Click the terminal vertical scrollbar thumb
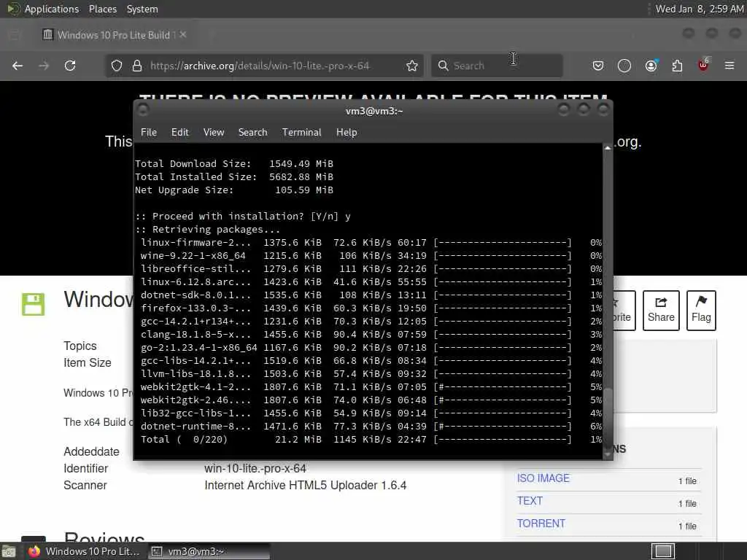The height and width of the screenshot is (560, 747). click(608, 416)
